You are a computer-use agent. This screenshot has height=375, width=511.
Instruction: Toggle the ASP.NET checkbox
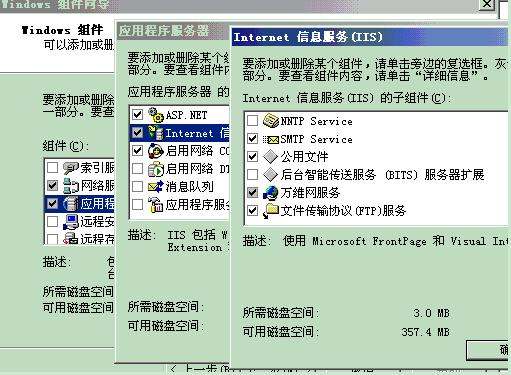[x=137, y=115]
